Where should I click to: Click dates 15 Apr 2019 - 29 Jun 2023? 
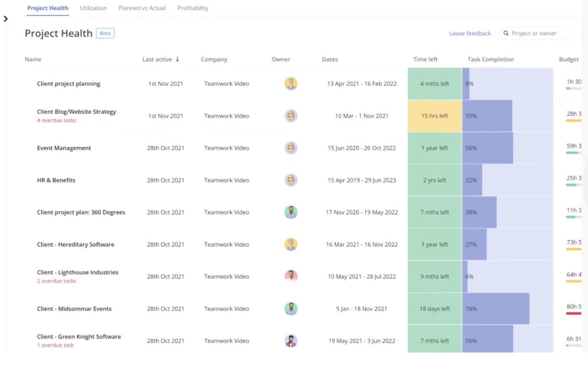click(x=361, y=180)
